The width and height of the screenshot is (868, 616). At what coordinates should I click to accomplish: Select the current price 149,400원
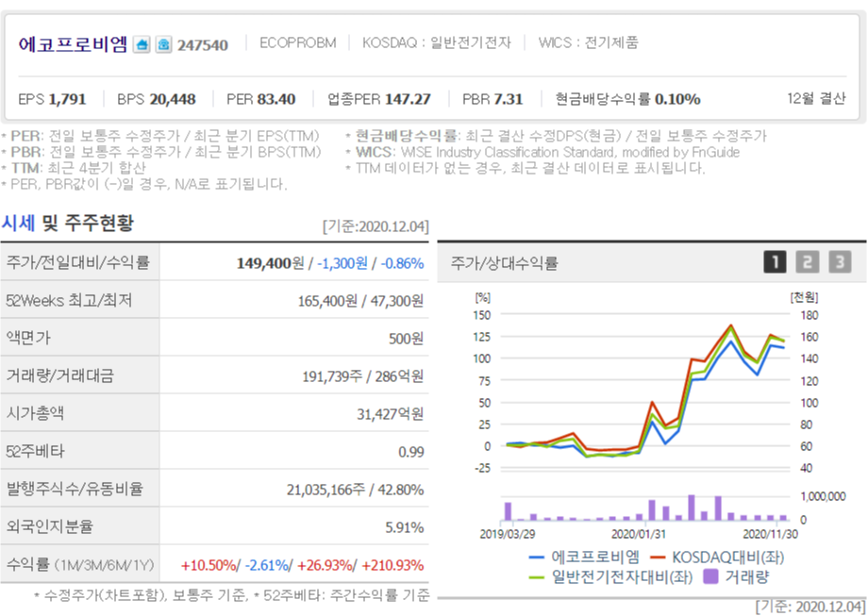point(270,263)
